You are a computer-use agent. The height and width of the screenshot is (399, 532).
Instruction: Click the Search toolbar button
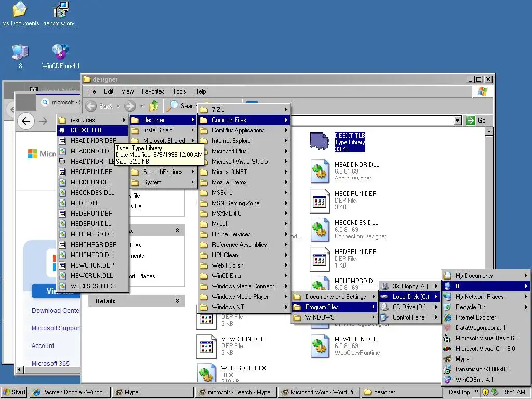click(181, 106)
